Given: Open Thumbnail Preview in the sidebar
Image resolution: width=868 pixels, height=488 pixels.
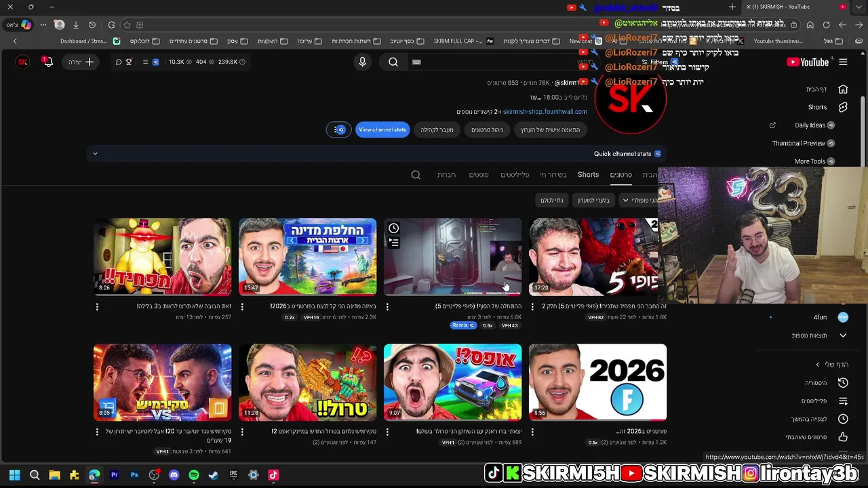Looking at the screenshot, I should tap(804, 143).
